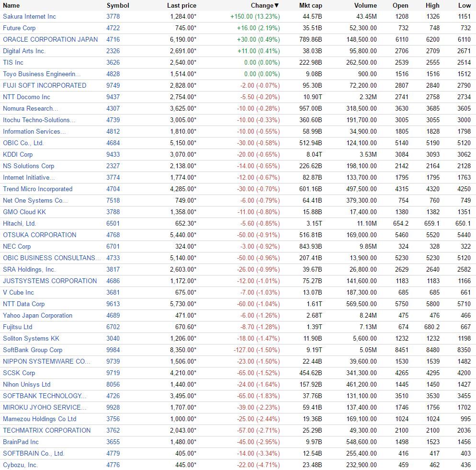476x470 pixels.
Task: Open the Net One Systems Co... link
Action: coord(35,201)
